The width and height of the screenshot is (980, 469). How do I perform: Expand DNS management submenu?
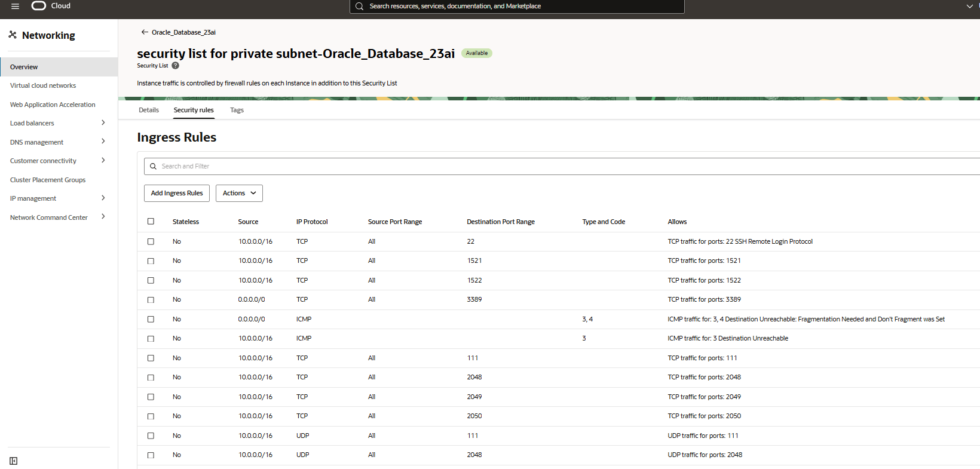coord(103,142)
